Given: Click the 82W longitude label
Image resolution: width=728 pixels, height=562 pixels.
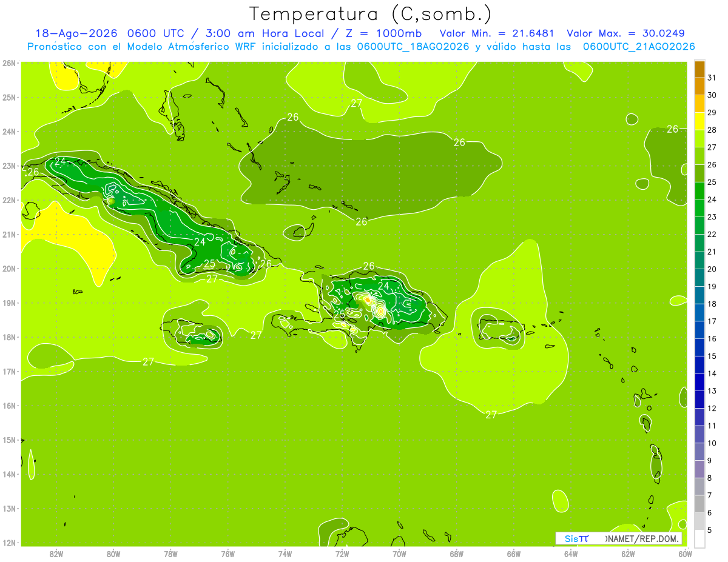Looking at the screenshot, I should point(56,554).
